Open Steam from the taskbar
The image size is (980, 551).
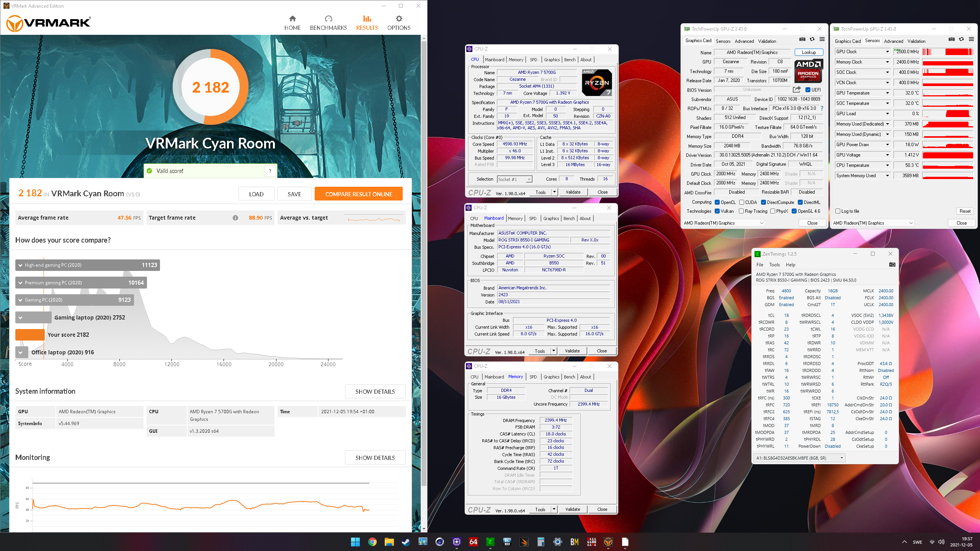405,542
